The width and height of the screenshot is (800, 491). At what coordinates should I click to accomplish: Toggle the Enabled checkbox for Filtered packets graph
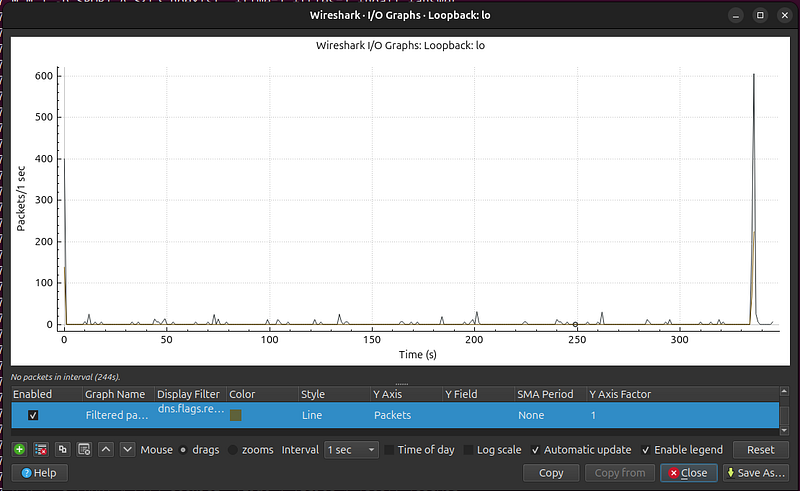coord(33,415)
